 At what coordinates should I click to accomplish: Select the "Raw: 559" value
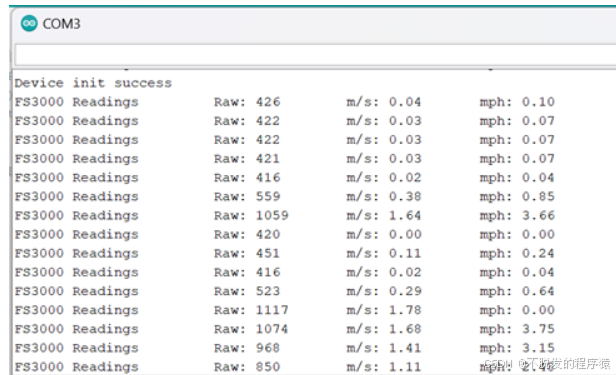tap(247, 196)
